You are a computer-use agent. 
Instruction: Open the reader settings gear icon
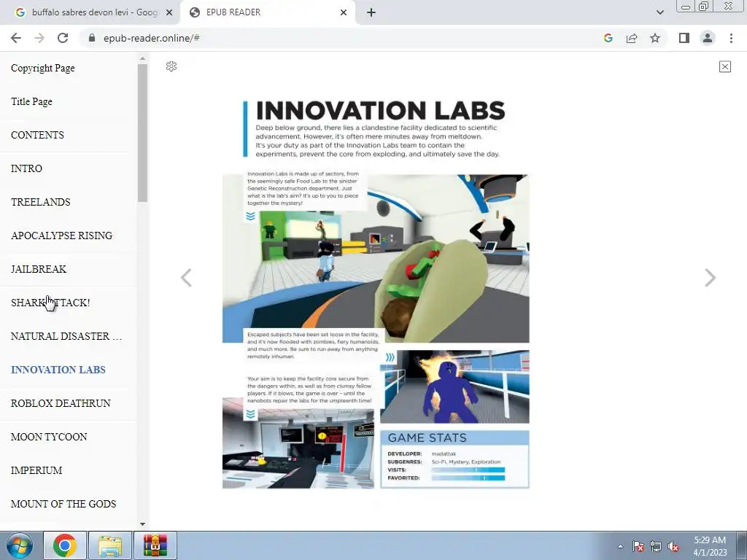[171, 66]
